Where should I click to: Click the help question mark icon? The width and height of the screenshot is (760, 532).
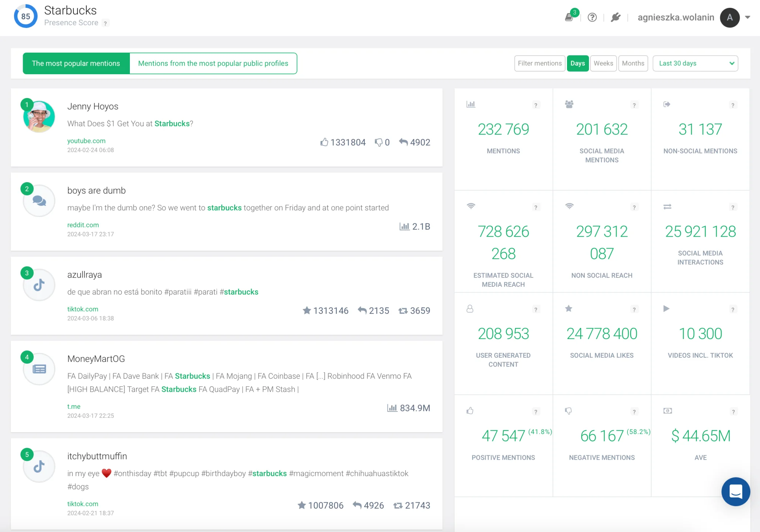click(x=592, y=17)
